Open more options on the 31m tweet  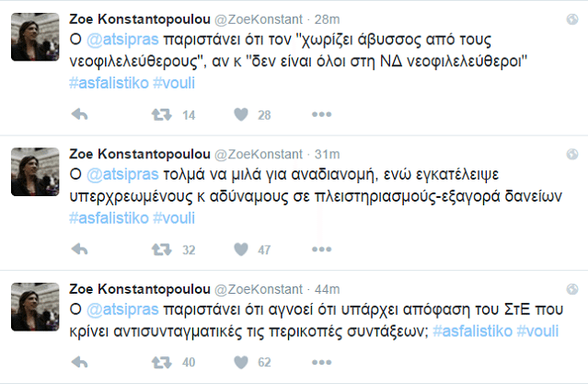point(320,249)
